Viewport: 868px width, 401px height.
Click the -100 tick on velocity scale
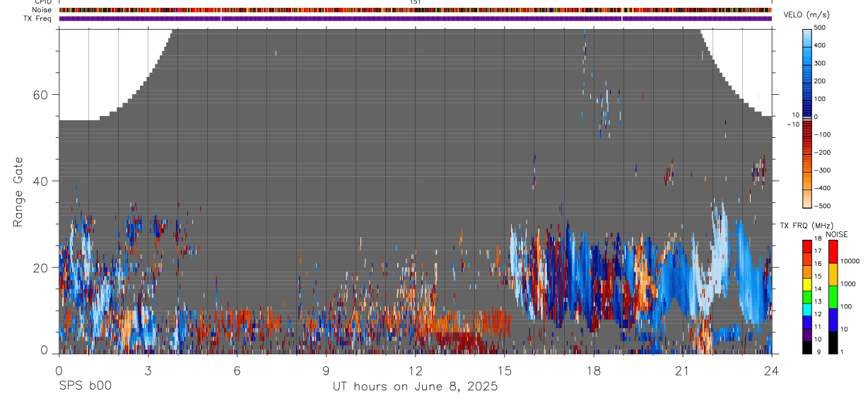pos(822,134)
